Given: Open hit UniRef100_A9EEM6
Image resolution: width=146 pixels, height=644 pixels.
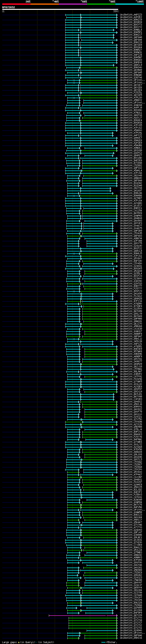Looking at the screenshot, I should pyautogui.click(x=131, y=354).
